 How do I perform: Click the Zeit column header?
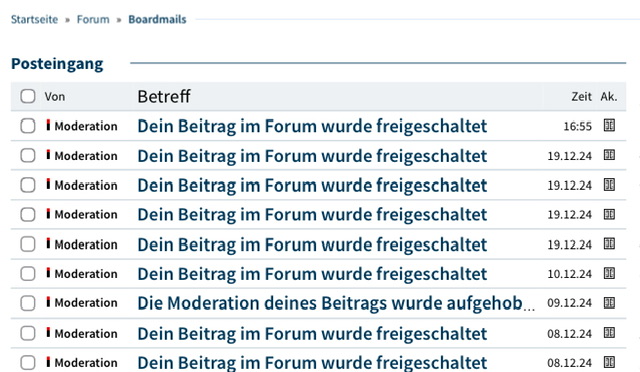[581, 97]
